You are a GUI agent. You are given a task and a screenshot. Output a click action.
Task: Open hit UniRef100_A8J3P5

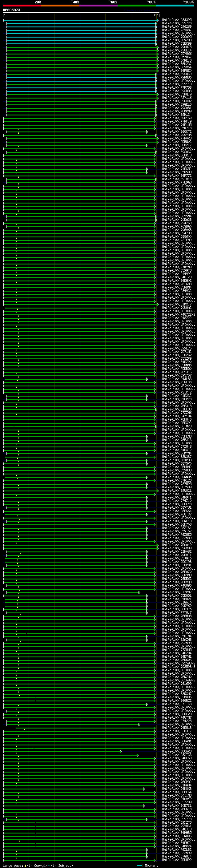pyautogui.click(x=177, y=20)
